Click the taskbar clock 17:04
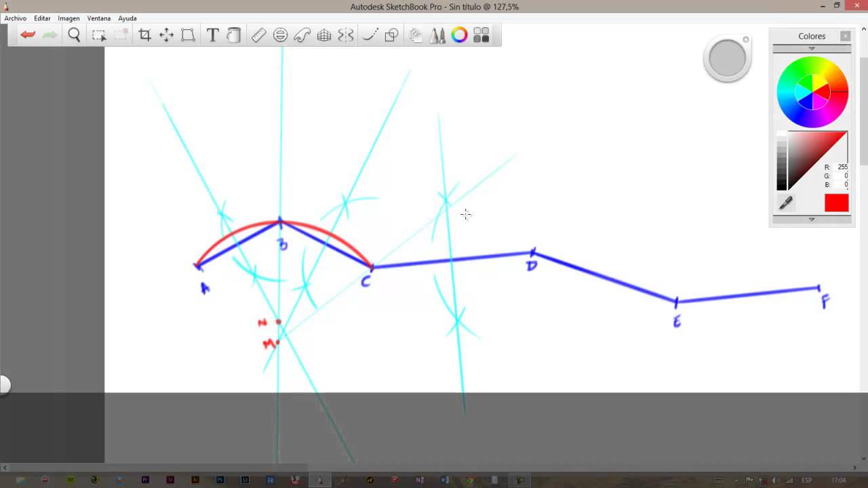The image size is (868, 488). tap(838, 481)
